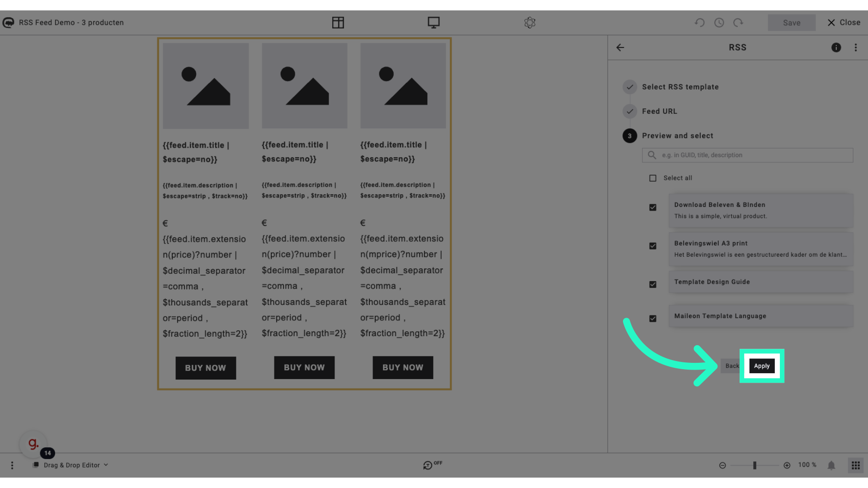Open the Preview and select step

pos(678,136)
